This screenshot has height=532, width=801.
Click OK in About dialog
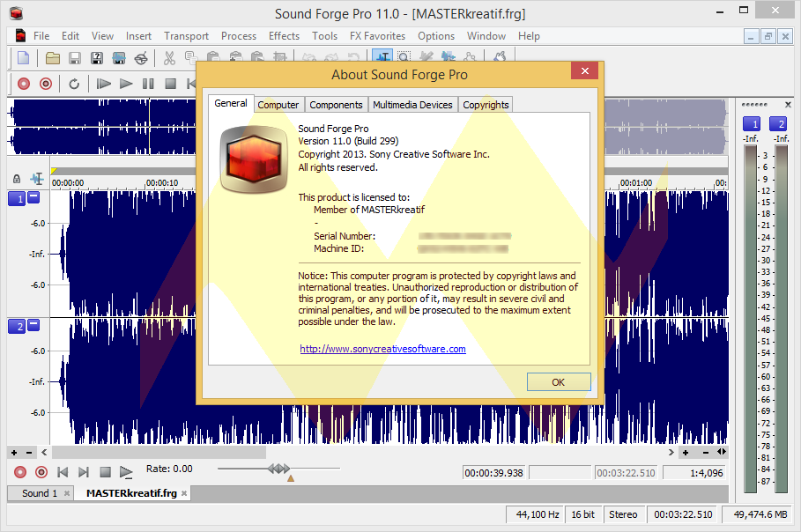pyautogui.click(x=559, y=382)
